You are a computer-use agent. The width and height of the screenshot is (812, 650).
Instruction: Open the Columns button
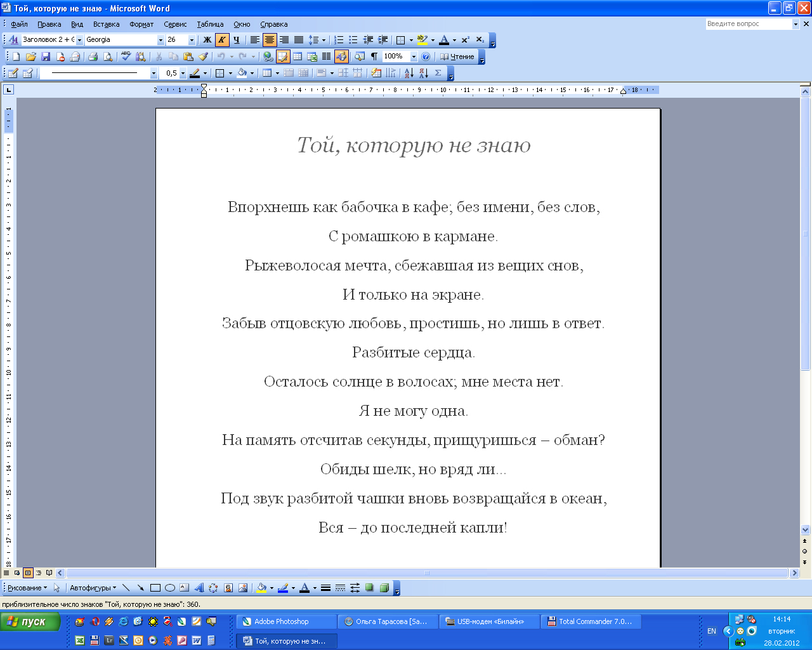pos(326,56)
